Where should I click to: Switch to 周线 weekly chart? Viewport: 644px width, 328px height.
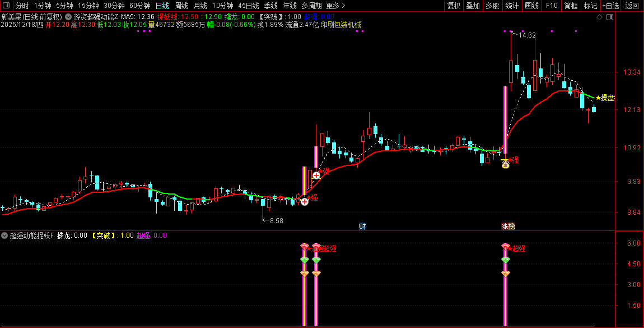pos(181,6)
